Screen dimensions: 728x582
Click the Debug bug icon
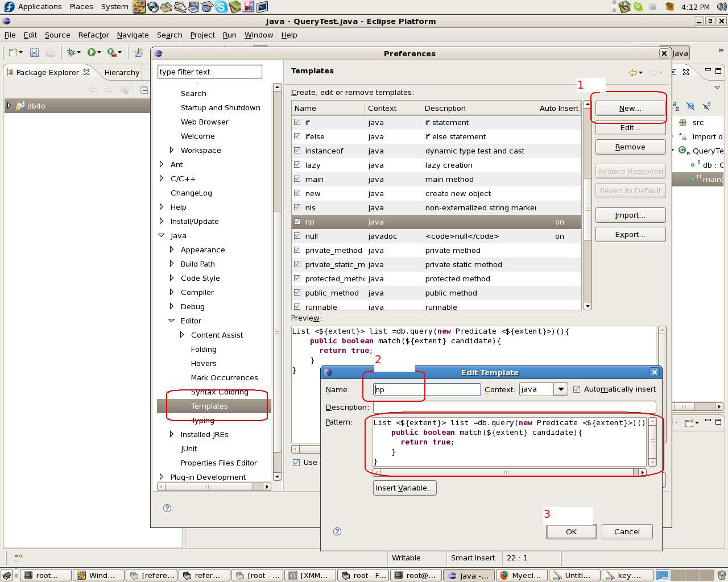(72, 52)
